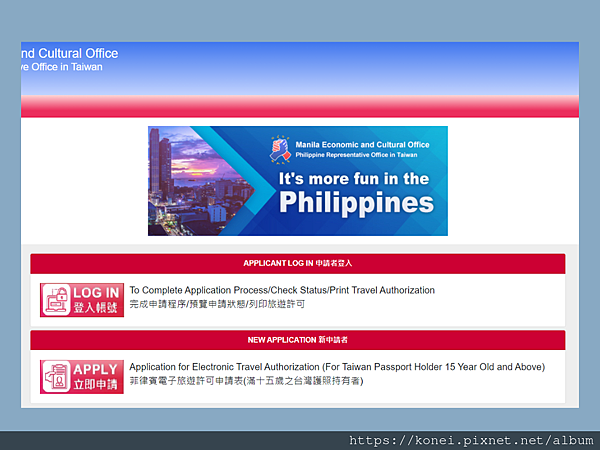This screenshot has height=450, width=600.
Task: Click 'To Complete Application Process/Check Status' text
Action: (x=228, y=290)
